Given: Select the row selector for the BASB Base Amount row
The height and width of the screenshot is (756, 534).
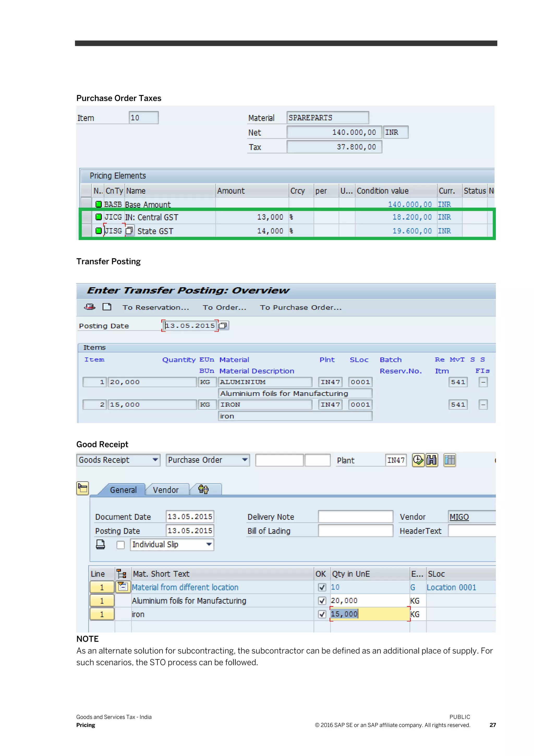Looking at the screenshot, I should pyautogui.click(x=86, y=202).
